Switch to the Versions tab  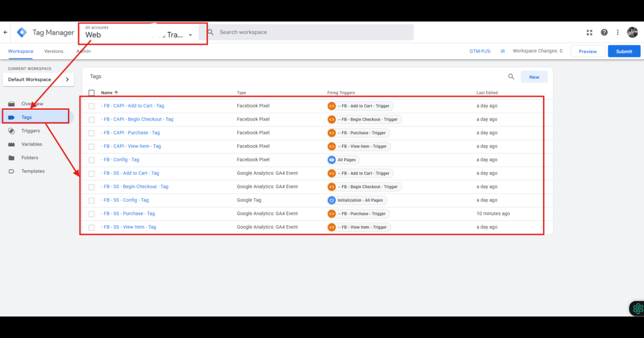54,51
